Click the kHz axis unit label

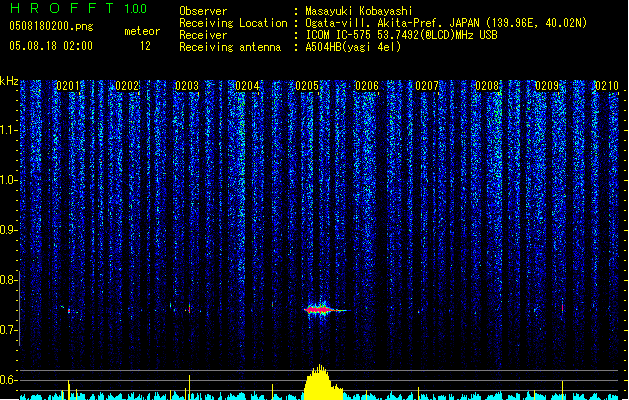[9, 81]
